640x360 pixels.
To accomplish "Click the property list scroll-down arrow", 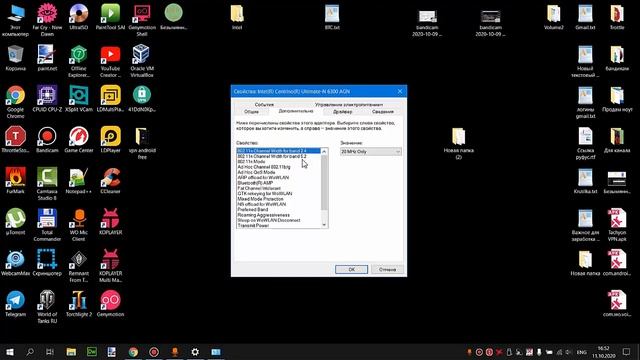I will click(324, 225).
